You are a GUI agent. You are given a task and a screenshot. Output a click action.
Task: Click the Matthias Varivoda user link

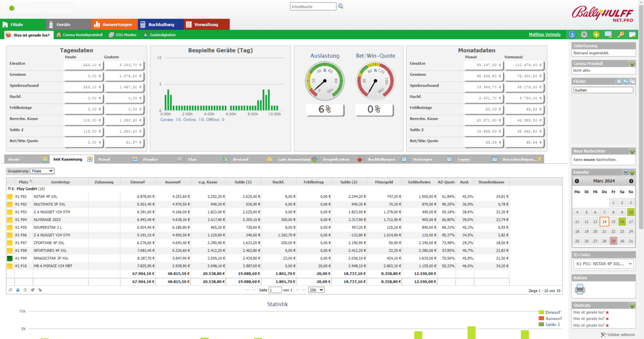(x=544, y=35)
